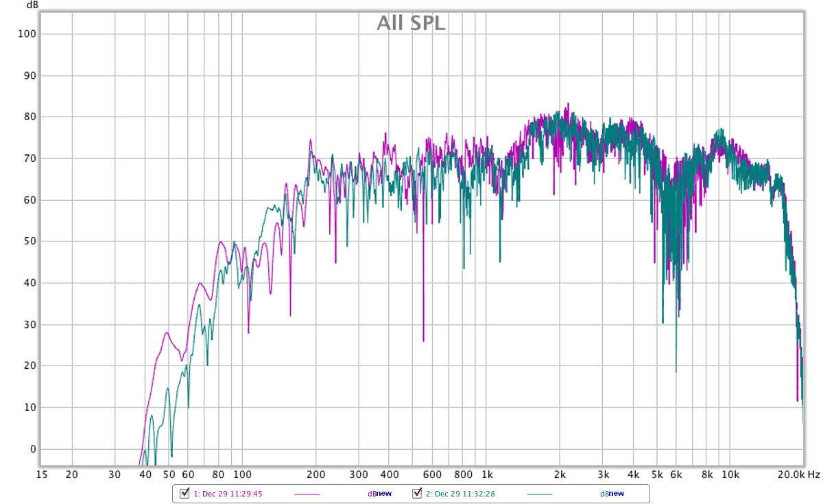Click the 10k frequency axis tick label
Image resolution: width=823 pixels, height=504 pixels.
point(731,475)
